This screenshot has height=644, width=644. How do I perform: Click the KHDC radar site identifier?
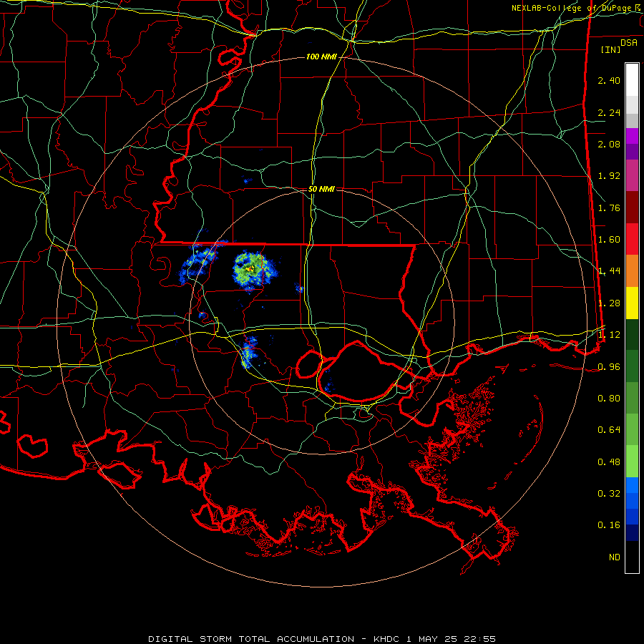tap(386, 639)
